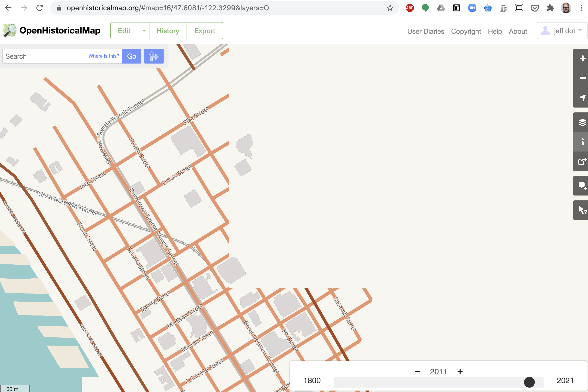Decrease the year with the minus stepper
This screenshot has height=392, width=588.
(x=417, y=372)
